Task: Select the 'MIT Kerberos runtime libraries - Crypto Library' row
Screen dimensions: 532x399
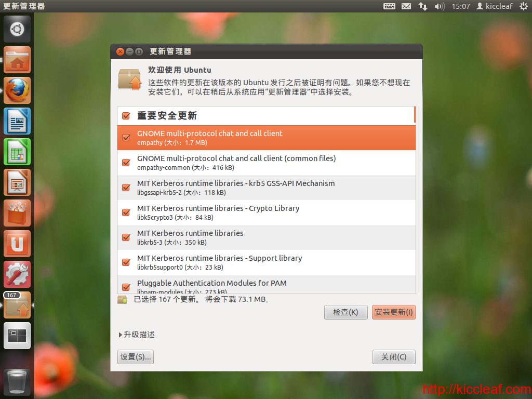Action: coord(267,212)
